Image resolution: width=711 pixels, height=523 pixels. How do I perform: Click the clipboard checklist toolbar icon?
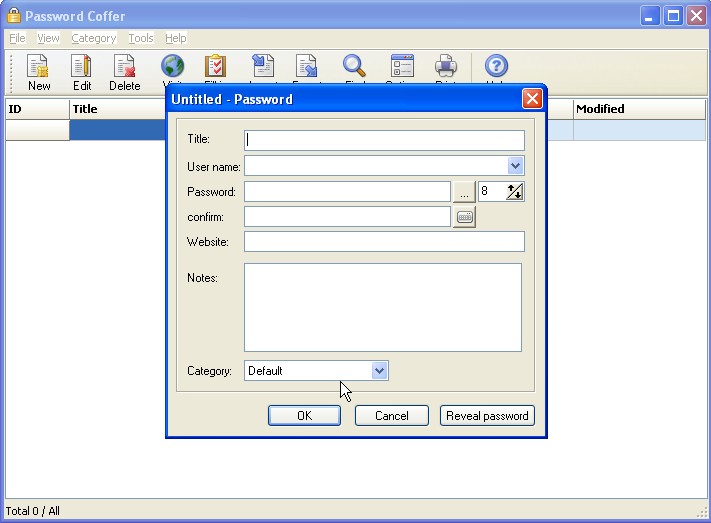tap(215, 66)
